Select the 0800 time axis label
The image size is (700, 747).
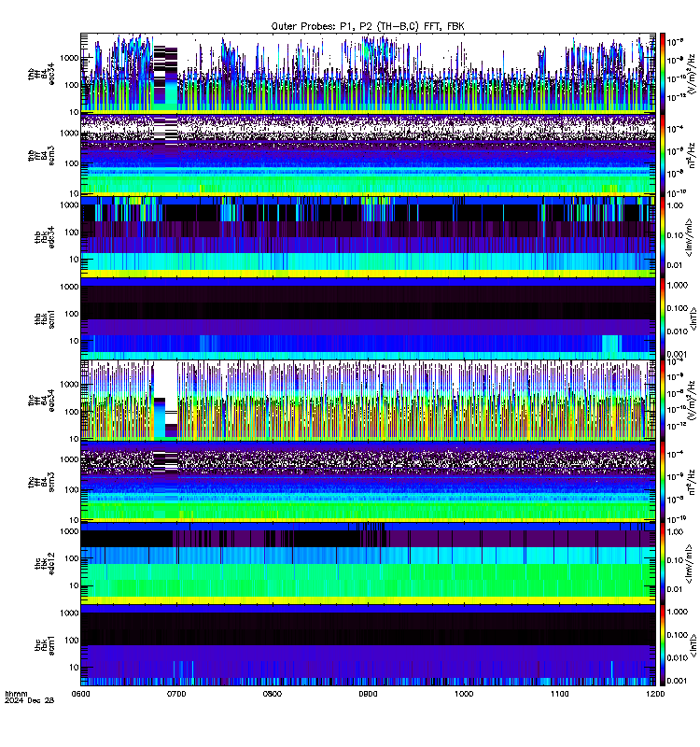(x=273, y=694)
